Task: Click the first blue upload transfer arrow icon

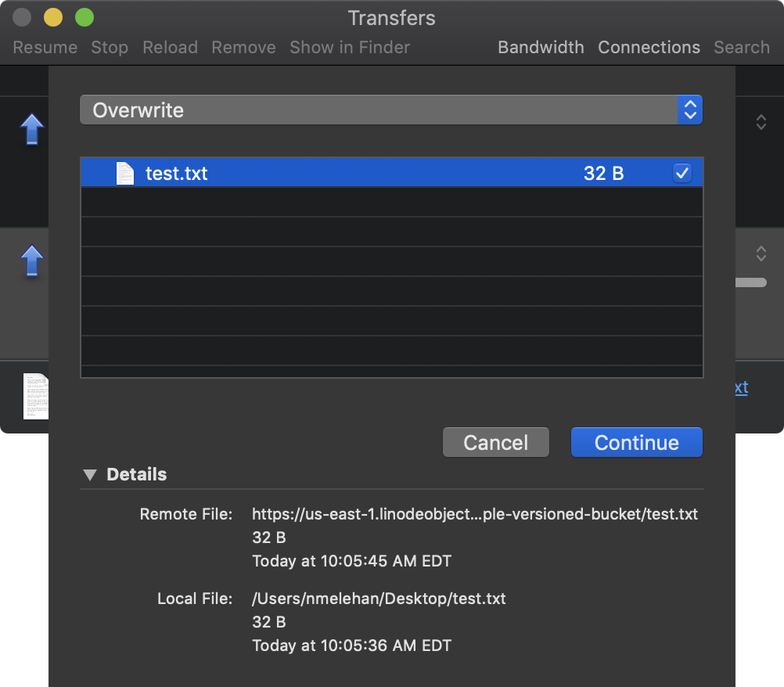Action: click(32, 130)
